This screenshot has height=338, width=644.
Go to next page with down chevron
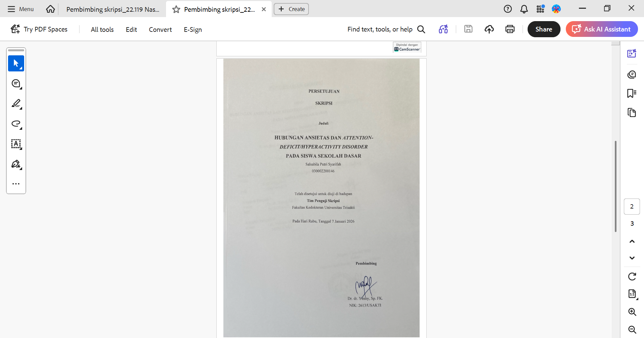(x=632, y=258)
